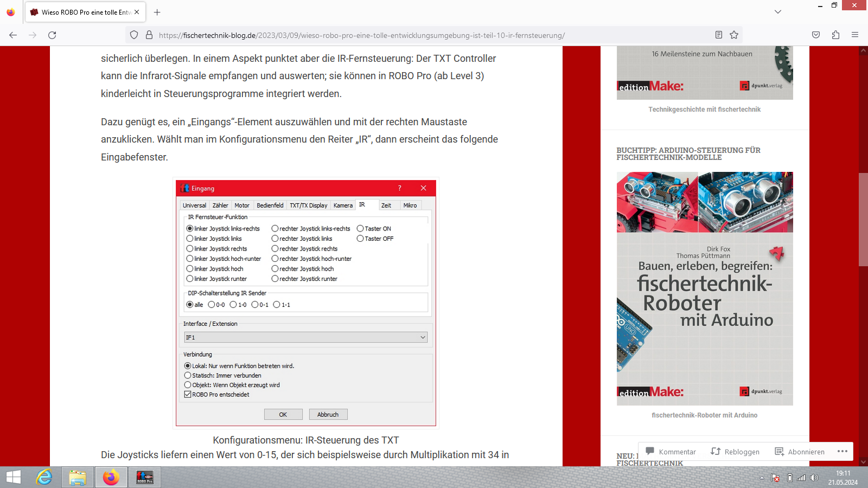Click the fischertechnik-Roboter book cover image

pos(705,288)
